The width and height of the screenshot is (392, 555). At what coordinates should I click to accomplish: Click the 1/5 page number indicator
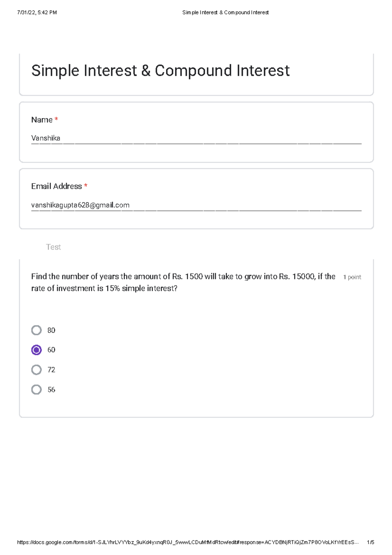coord(370,542)
